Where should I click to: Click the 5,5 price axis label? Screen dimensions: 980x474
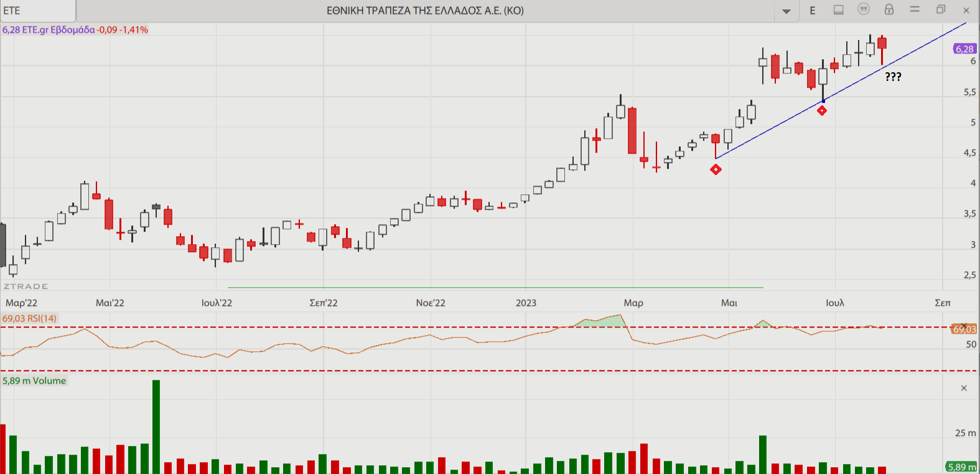pos(969,92)
